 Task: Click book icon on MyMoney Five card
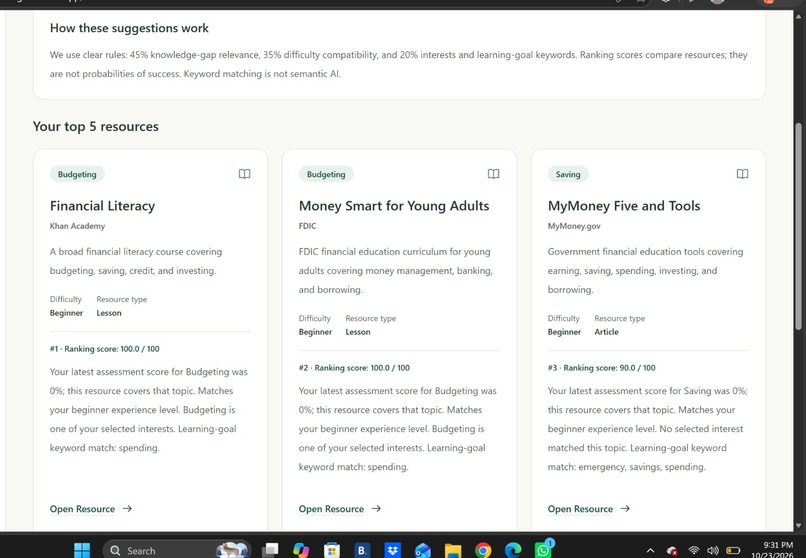coord(742,174)
